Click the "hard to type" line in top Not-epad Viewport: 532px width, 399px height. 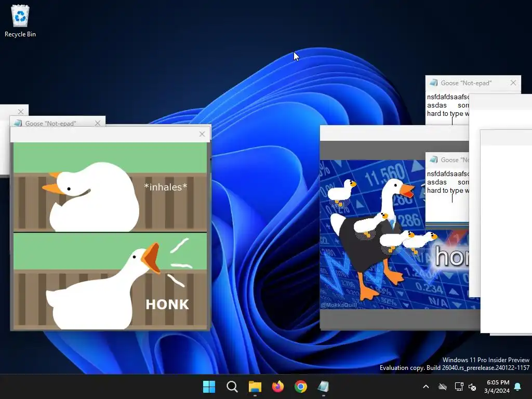448,114
